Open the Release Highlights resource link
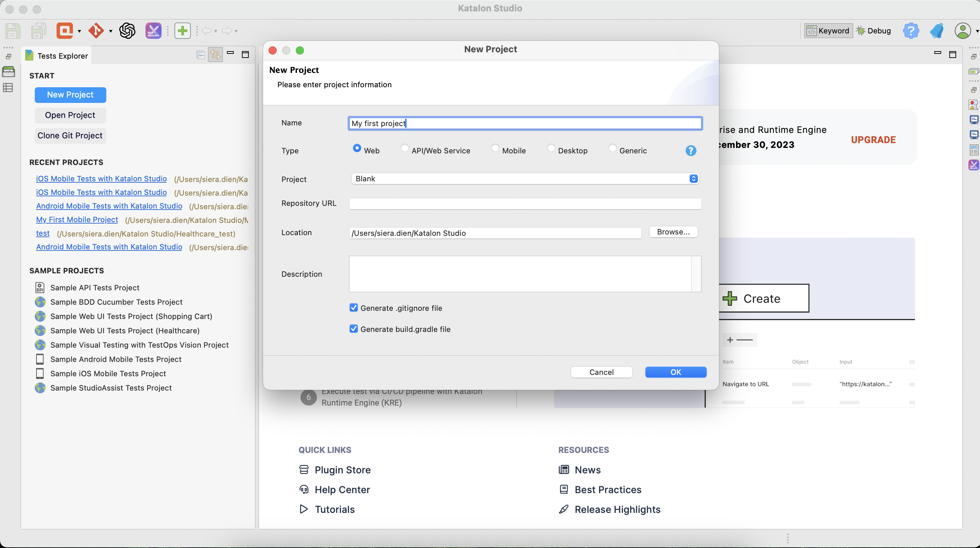980x548 pixels. click(610, 509)
